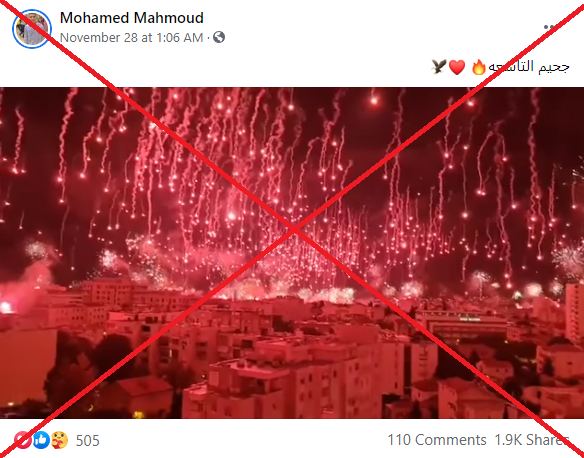Click the tall building at video's right edge
Image resolution: width=584 pixels, height=458 pixels.
click(574, 312)
